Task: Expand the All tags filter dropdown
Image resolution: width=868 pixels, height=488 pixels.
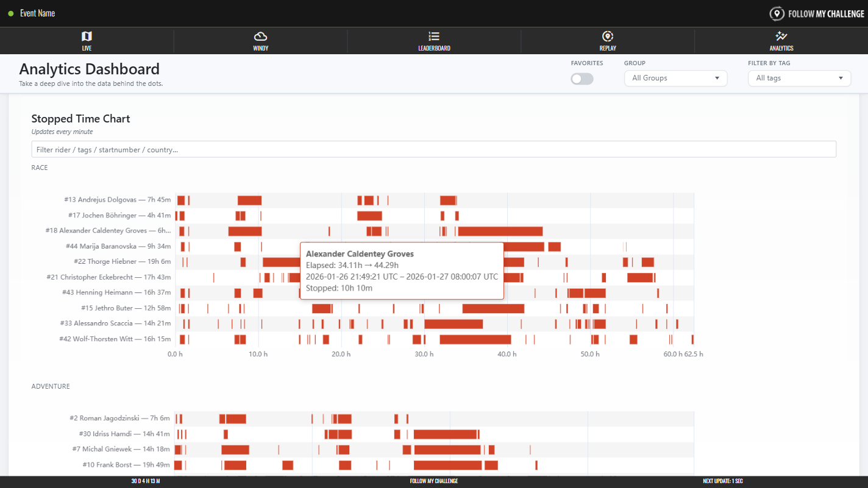Action: click(x=799, y=78)
